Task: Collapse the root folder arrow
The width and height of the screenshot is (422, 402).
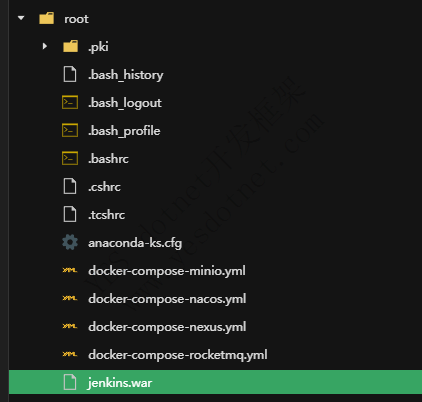Action: coord(21,18)
